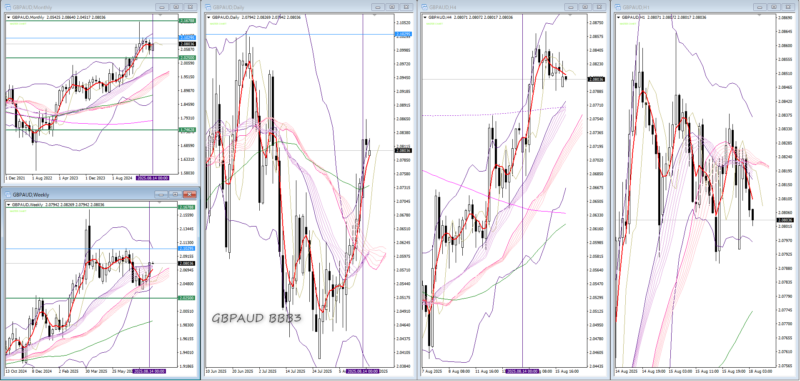Click the purple date tag on Daily time axis
The width and height of the screenshot is (800, 381).
(363, 372)
